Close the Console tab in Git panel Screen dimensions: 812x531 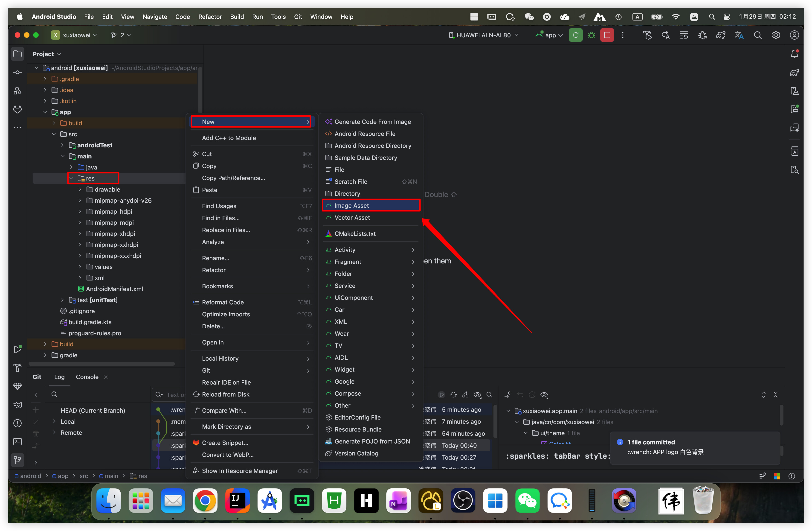pyautogui.click(x=106, y=377)
